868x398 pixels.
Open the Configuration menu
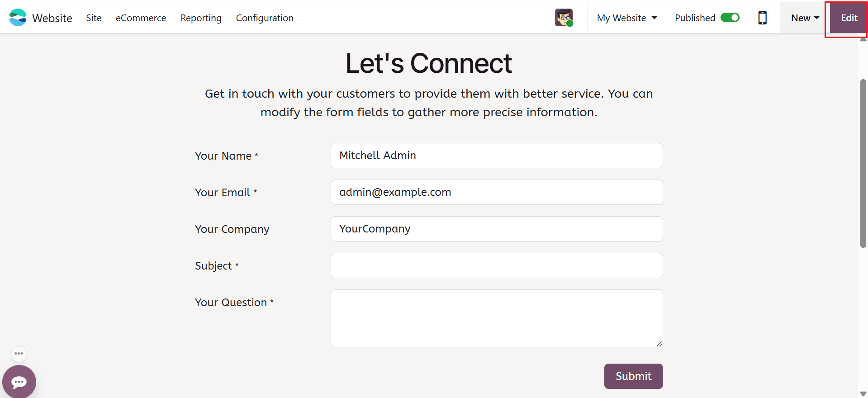[x=265, y=18]
